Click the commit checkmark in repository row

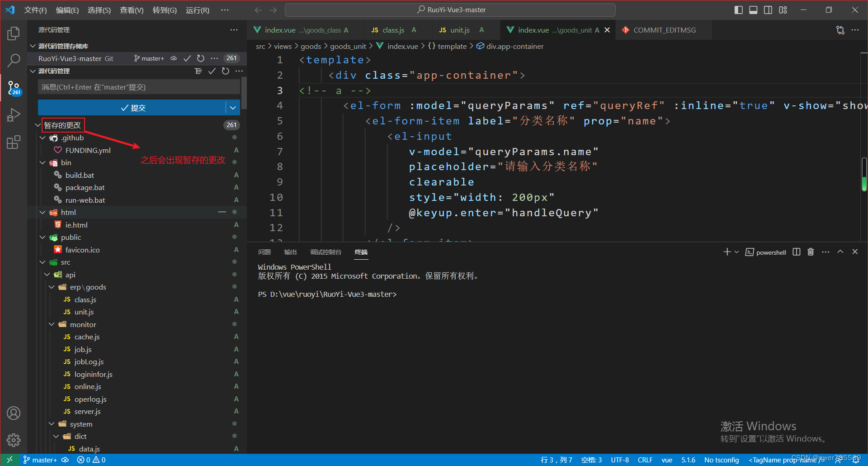click(x=187, y=58)
